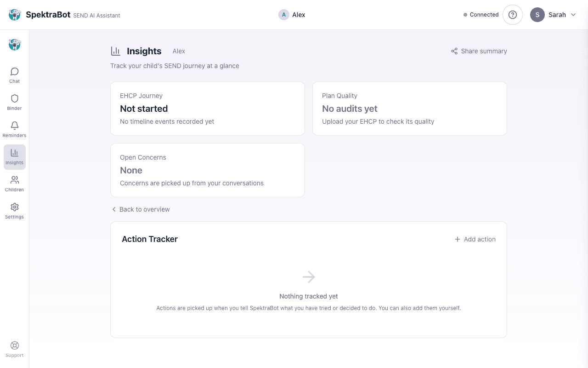Open Sarah's account dropdown
Viewport: 588px width, 368px height.
[x=554, y=15]
